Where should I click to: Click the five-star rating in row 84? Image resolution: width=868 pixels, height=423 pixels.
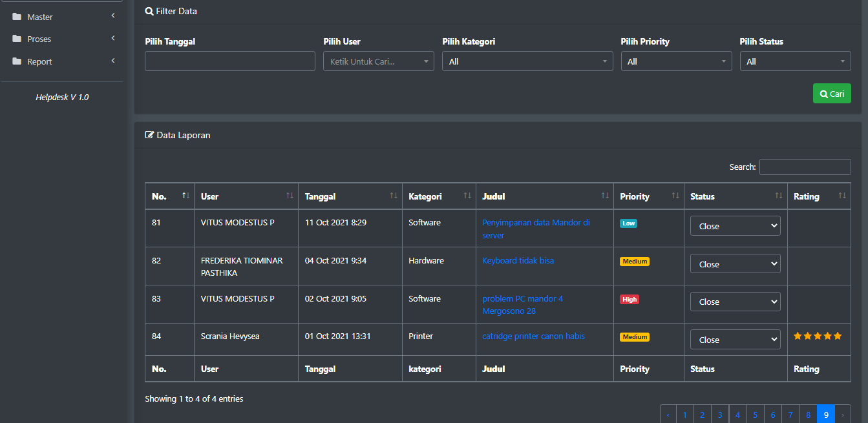[x=818, y=336]
